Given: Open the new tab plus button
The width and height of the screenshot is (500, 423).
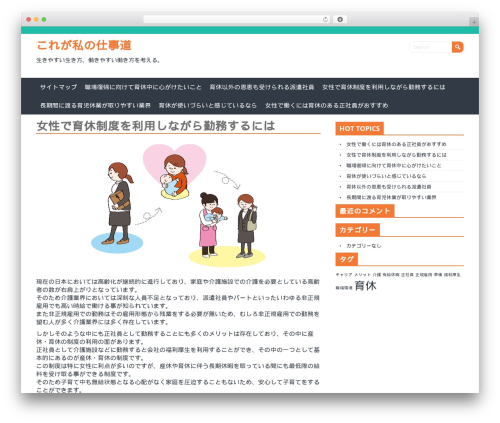Looking at the screenshot, I should tap(474, 22).
